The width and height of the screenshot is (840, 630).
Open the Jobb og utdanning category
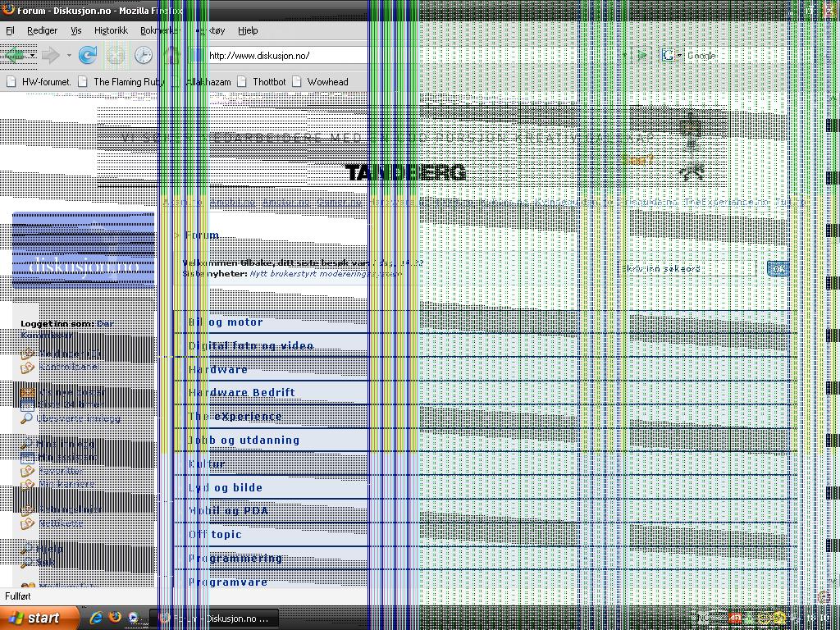coord(244,440)
